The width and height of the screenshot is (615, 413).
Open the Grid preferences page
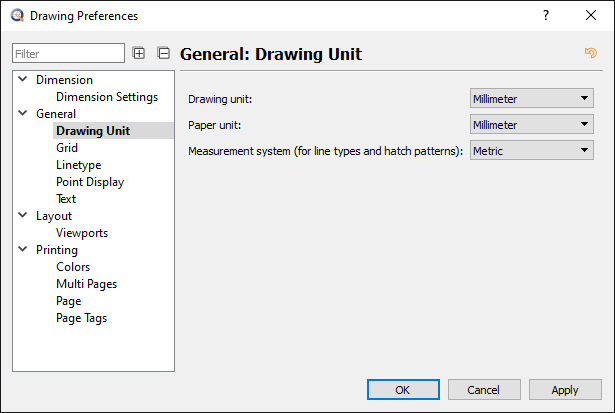(67, 148)
